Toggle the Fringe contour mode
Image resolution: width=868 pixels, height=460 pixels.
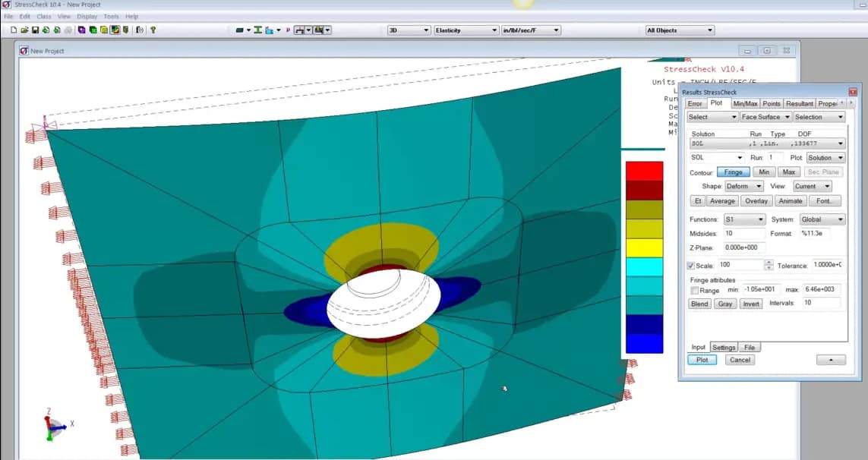733,172
